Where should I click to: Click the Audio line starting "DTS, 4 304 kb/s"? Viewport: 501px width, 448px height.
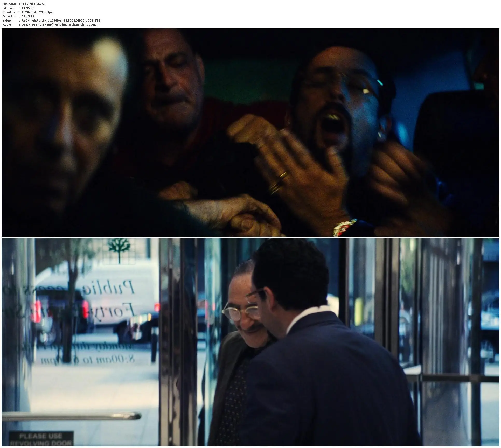(x=60, y=25)
